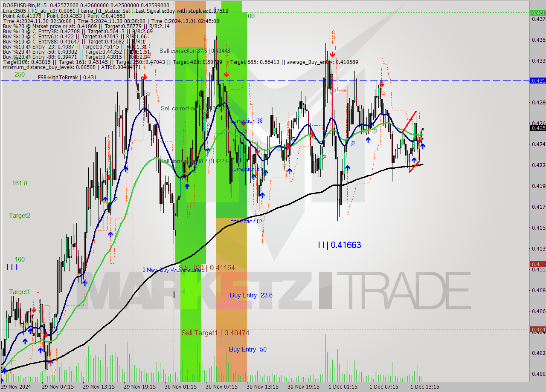Click the 0.400 price axis tick
Image resolution: width=546 pixels, height=392 pixels.
click(538, 374)
